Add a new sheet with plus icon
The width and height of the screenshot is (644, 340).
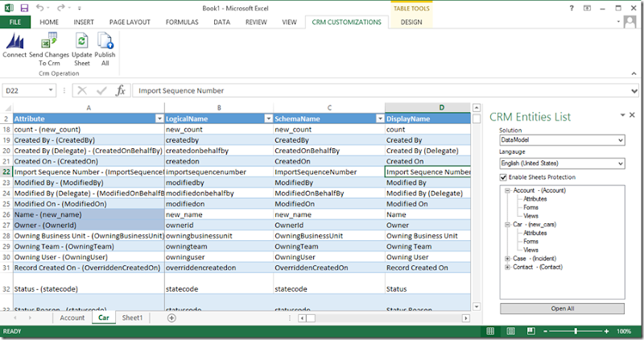click(x=171, y=318)
